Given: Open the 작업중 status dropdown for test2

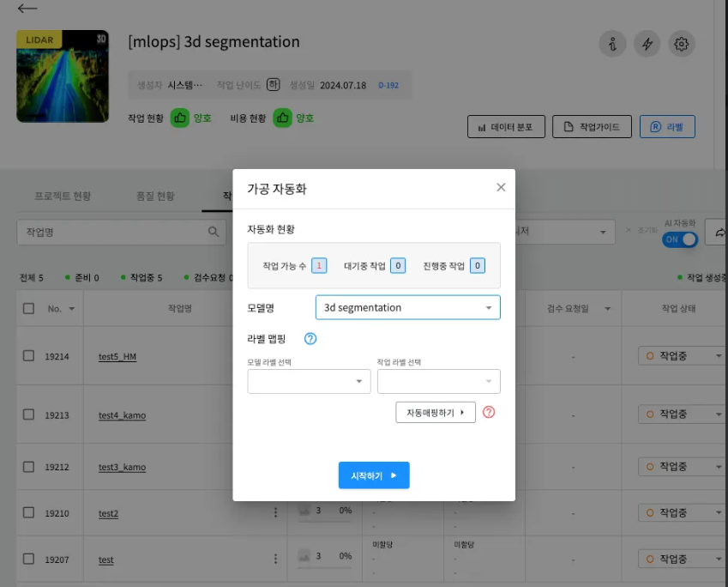Looking at the screenshot, I should (x=683, y=512).
